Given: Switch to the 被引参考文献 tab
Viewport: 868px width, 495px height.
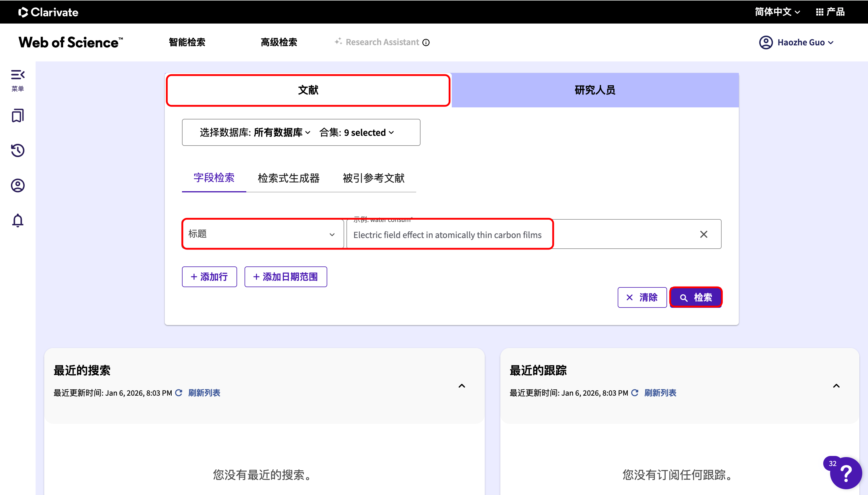Looking at the screenshot, I should pos(373,178).
